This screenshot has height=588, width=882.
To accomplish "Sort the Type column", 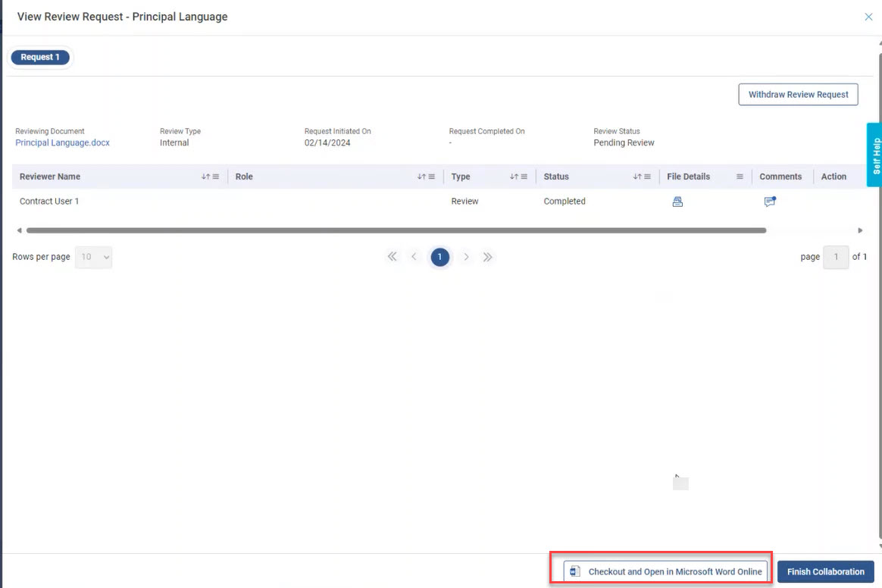I will pos(513,177).
